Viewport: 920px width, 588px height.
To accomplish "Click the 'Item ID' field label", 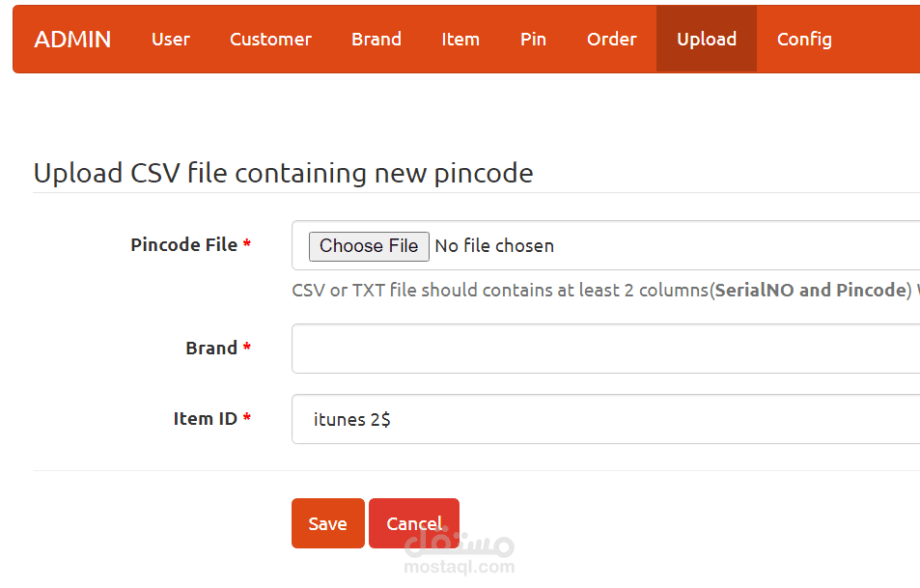I will point(205,419).
